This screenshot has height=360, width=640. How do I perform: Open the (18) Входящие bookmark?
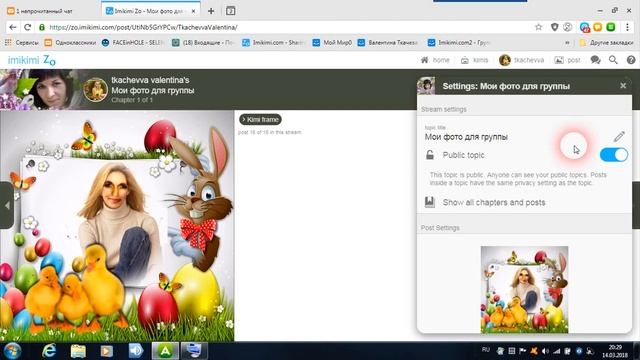(x=204, y=42)
